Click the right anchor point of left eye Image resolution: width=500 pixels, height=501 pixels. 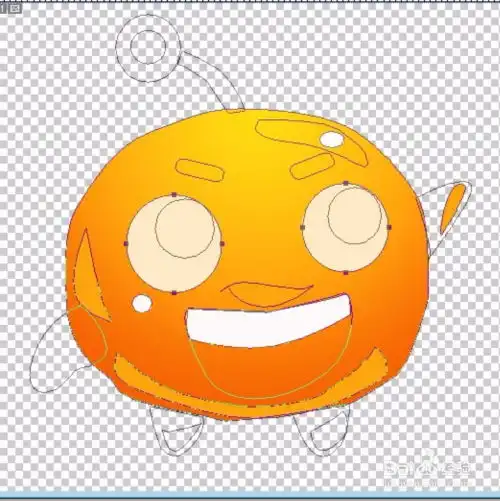click(222, 244)
